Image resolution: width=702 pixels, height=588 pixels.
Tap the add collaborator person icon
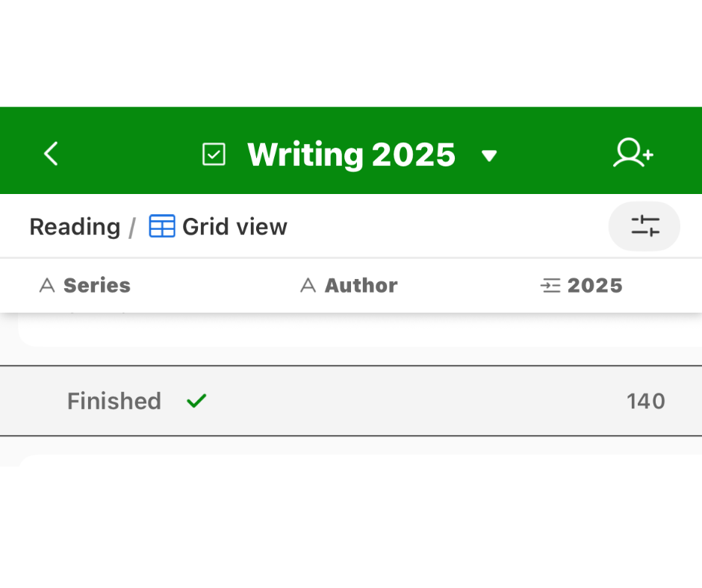633,154
